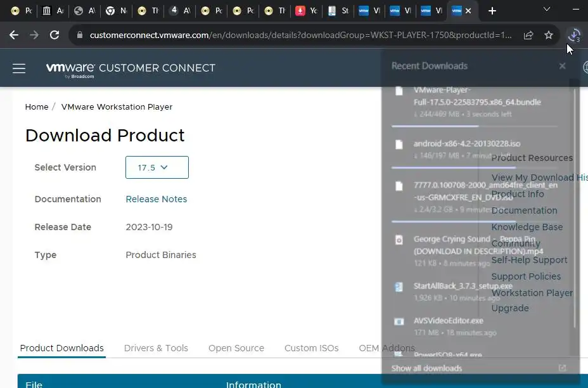Open George Crying Sound mp4 download
588x388 pixels.
pos(475,250)
